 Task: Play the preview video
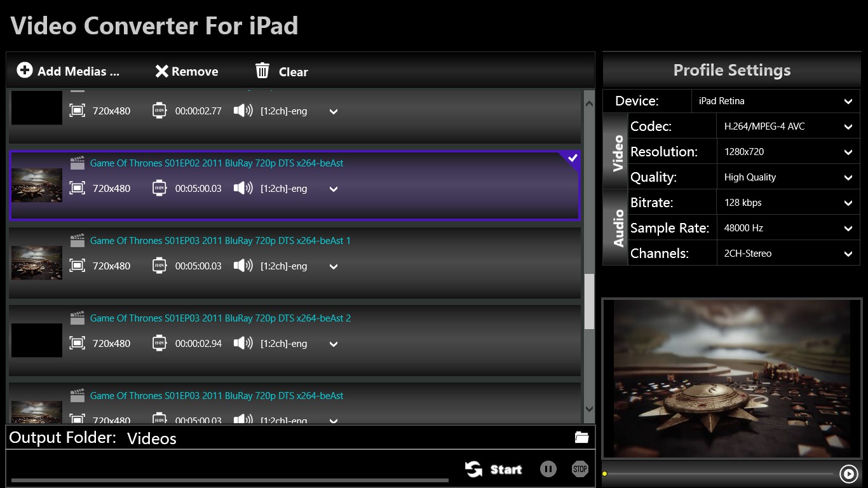pos(848,473)
